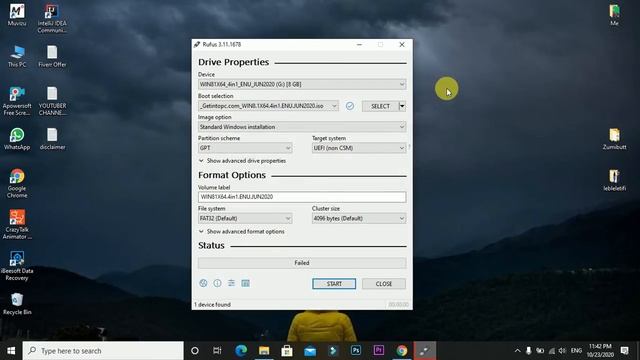The image size is (640, 360).
Task: Open Rufus About info icon
Action: pyautogui.click(x=217, y=283)
